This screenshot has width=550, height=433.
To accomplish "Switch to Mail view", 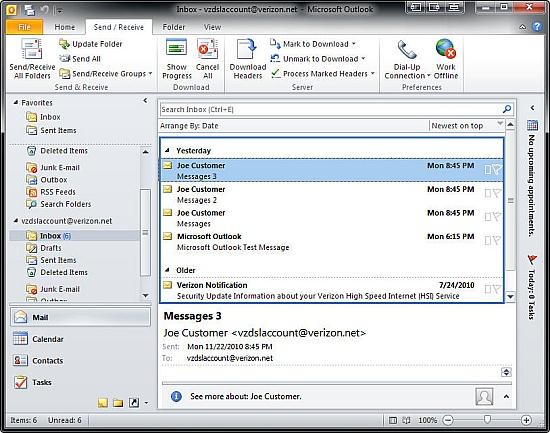I will (x=80, y=317).
